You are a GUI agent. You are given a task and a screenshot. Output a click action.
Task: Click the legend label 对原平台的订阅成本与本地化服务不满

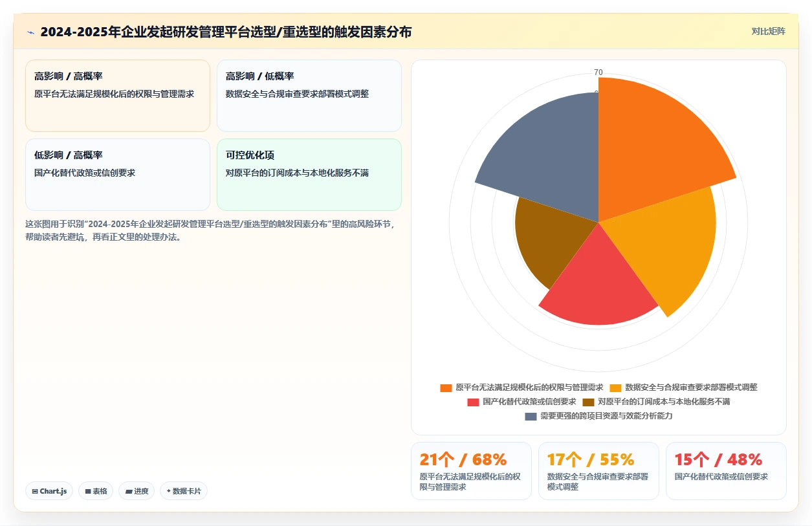tap(664, 402)
